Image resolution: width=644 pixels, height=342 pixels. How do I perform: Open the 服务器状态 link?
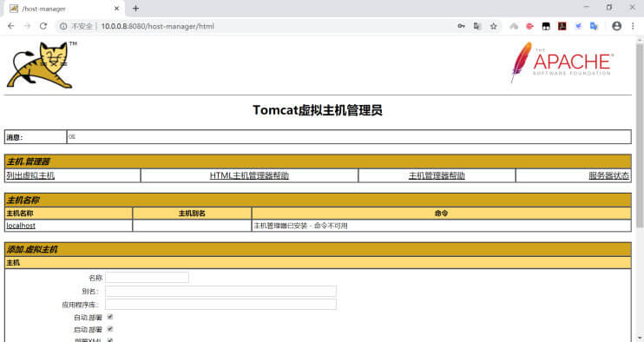point(608,175)
